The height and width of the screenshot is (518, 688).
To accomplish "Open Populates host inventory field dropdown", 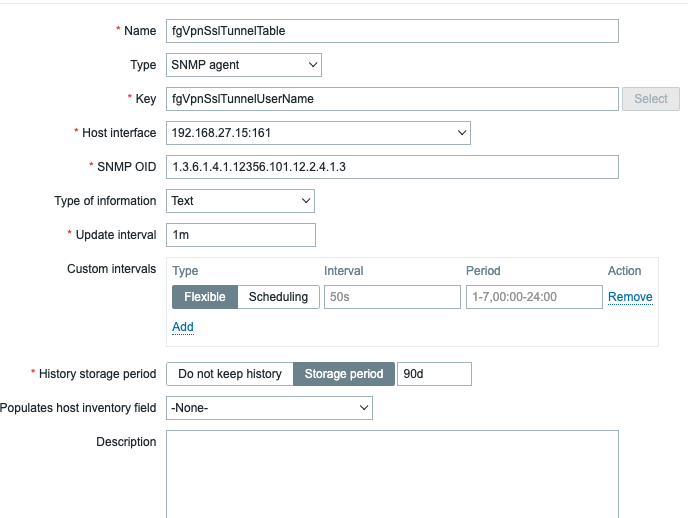I will (269, 408).
